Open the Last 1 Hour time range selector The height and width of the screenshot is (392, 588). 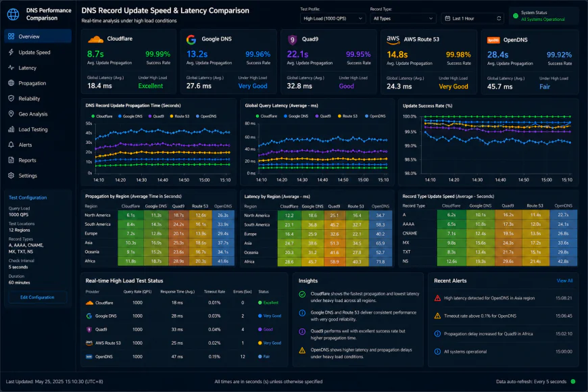472,18
